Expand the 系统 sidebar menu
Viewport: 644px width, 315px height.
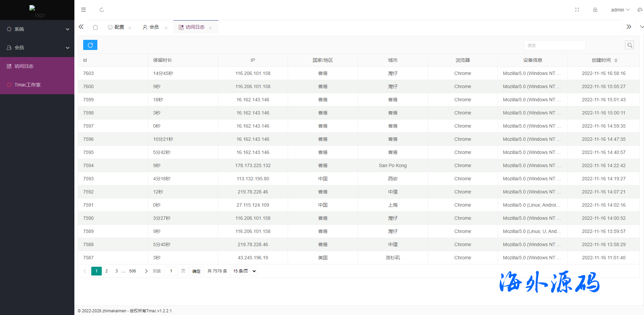[x=37, y=29]
